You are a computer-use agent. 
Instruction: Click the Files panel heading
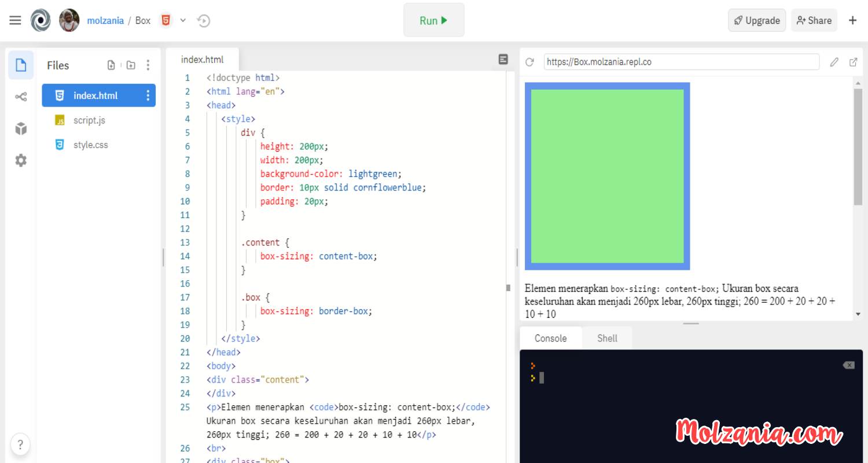(58, 65)
